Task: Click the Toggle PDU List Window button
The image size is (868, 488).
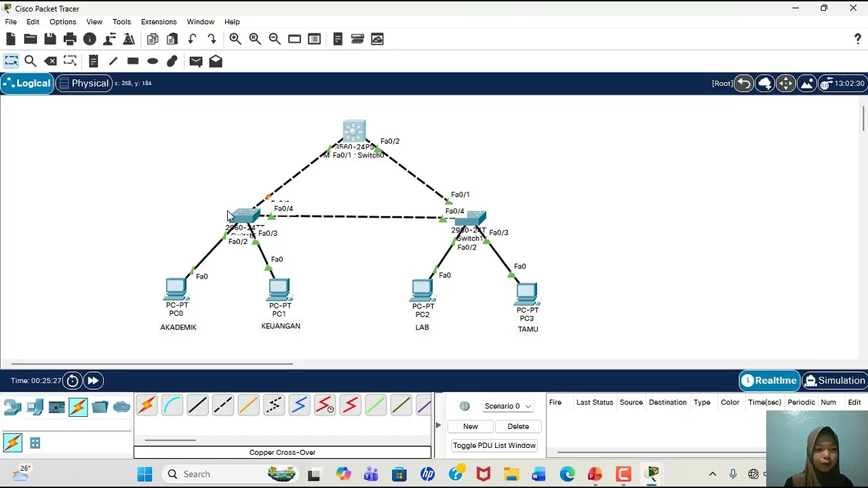Action: pos(494,445)
